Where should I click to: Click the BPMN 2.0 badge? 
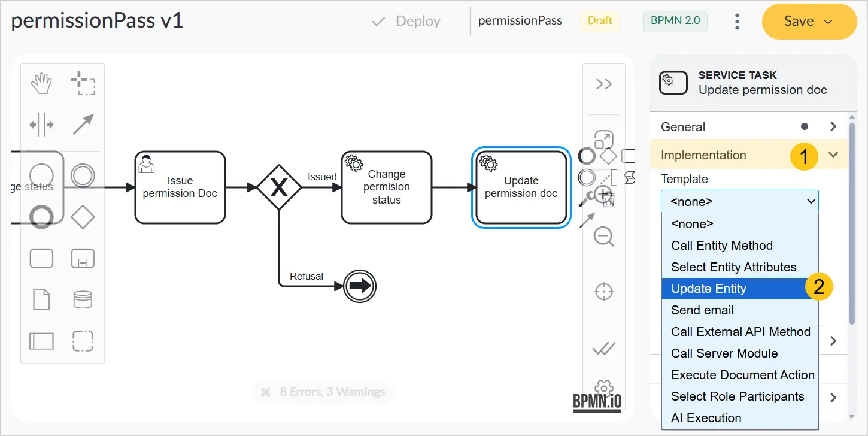(675, 20)
